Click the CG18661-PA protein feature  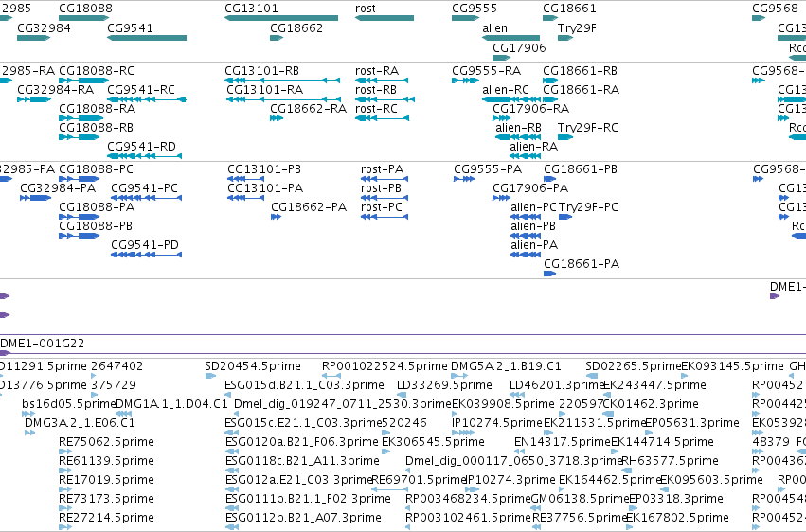click(550, 274)
